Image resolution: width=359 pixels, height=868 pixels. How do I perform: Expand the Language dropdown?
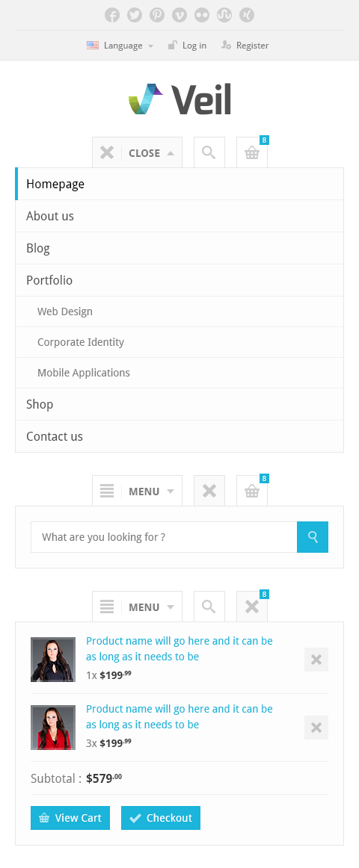click(120, 46)
